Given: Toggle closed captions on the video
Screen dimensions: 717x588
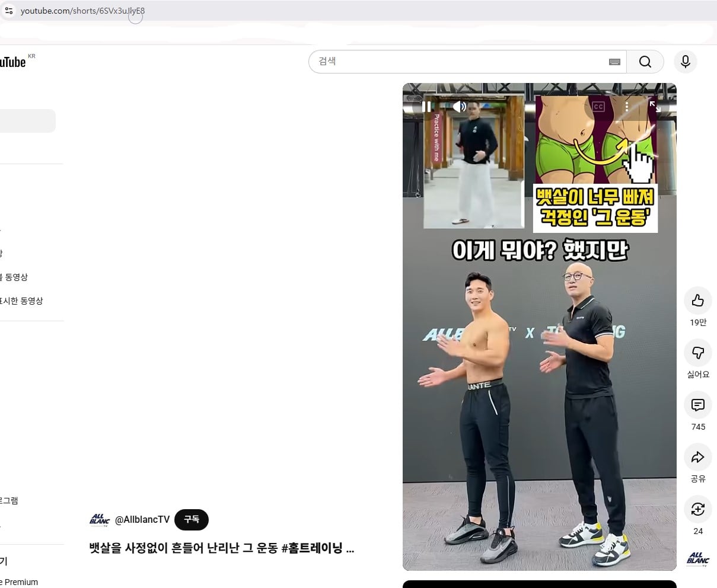Looking at the screenshot, I should click(598, 107).
